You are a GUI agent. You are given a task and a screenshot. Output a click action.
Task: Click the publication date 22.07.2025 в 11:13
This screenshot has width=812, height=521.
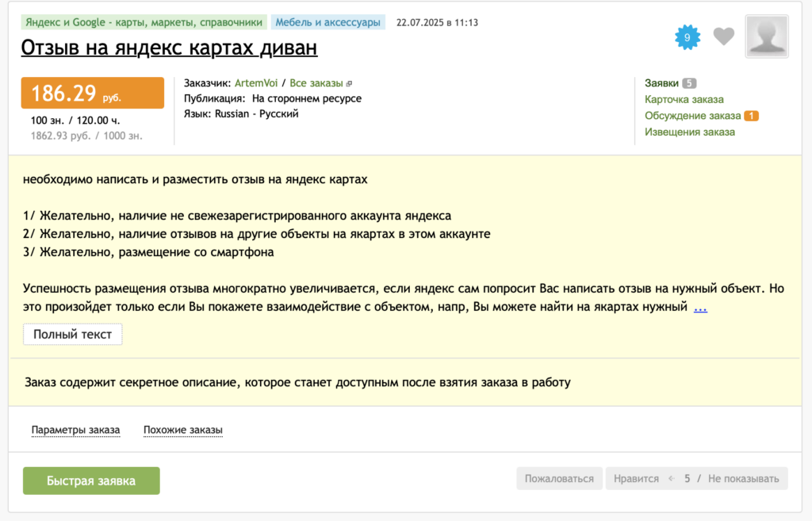(x=437, y=23)
